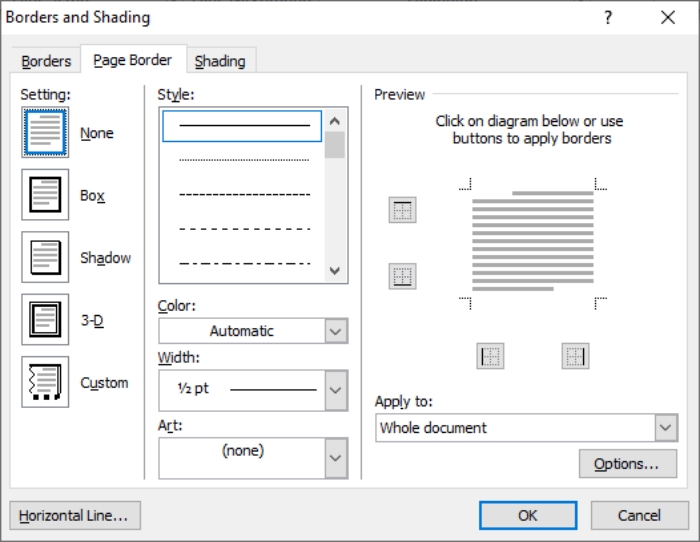
Task: Select the dotted line style in list
Action: click(243, 159)
